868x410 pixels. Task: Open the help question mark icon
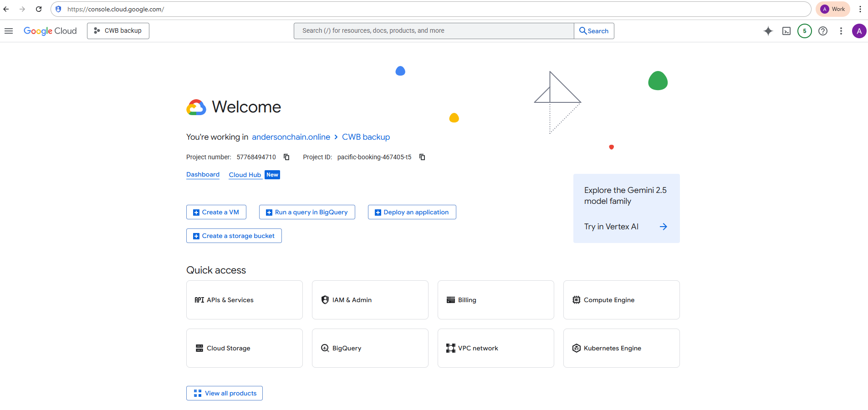[x=823, y=31]
